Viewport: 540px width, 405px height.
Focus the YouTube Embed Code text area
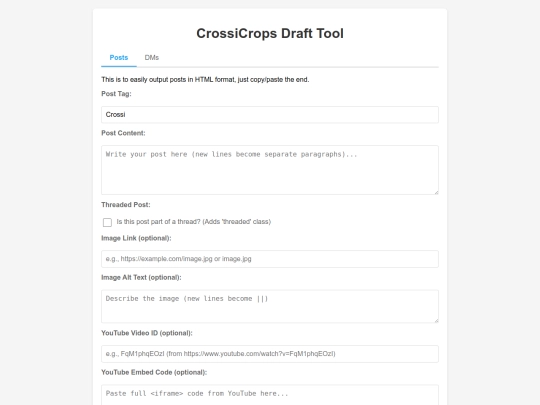(270, 395)
